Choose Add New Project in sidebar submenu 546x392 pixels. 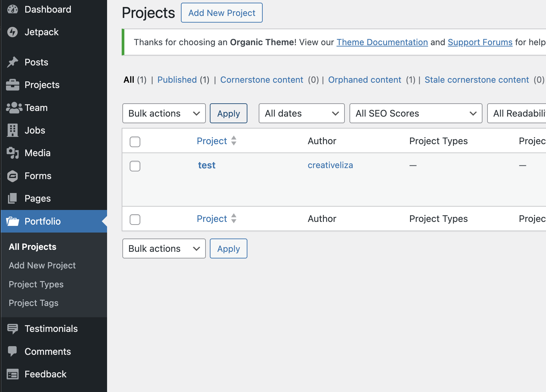click(x=42, y=265)
